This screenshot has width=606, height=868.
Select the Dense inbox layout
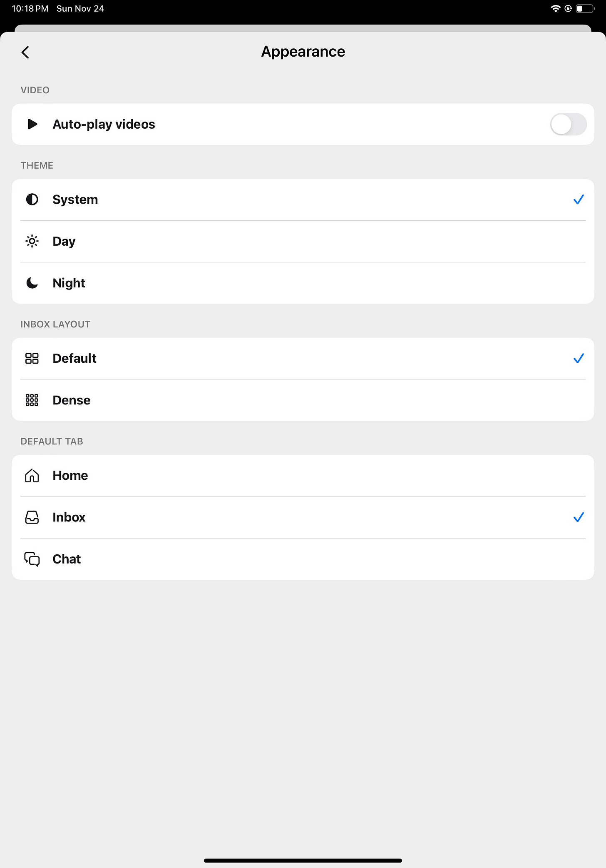[x=303, y=400]
